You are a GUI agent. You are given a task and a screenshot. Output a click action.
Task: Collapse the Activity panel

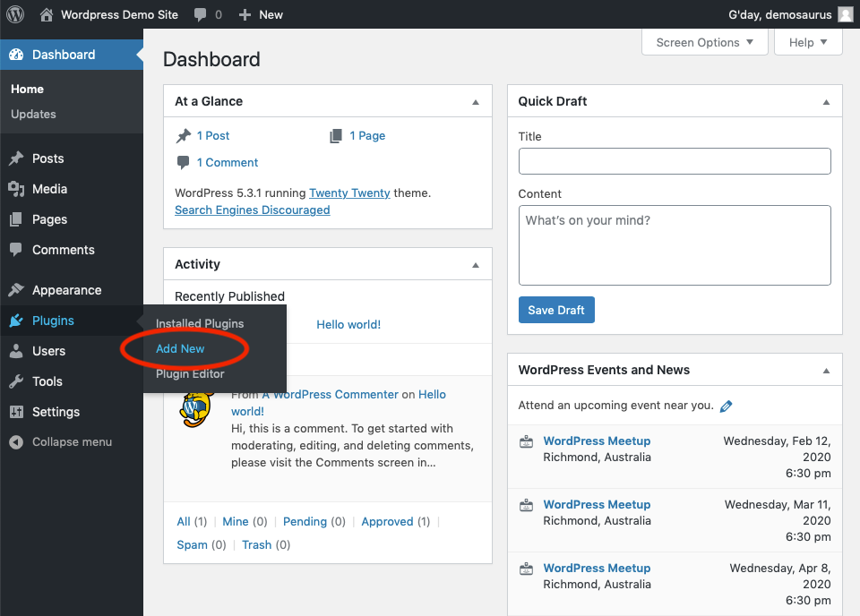click(476, 265)
